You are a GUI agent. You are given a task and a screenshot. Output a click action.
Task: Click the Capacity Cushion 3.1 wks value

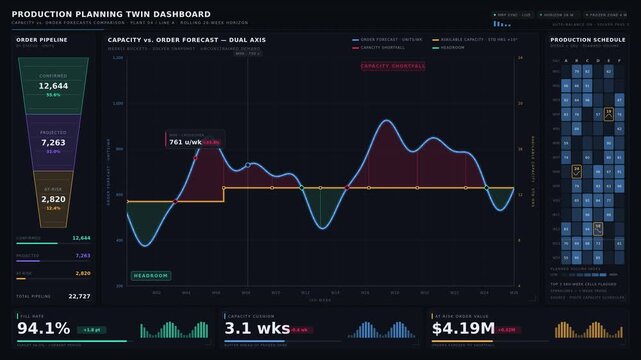(257, 329)
